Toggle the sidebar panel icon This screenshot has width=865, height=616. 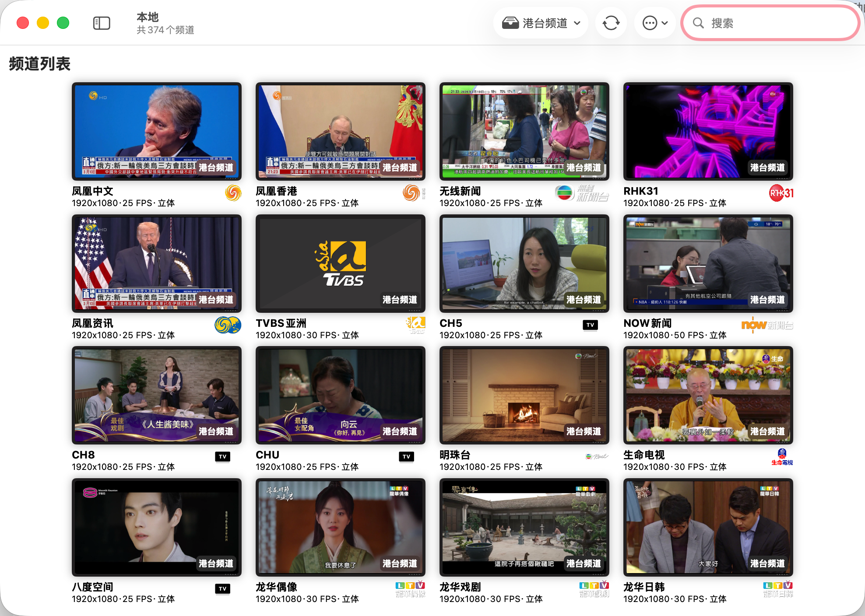click(102, 23)
